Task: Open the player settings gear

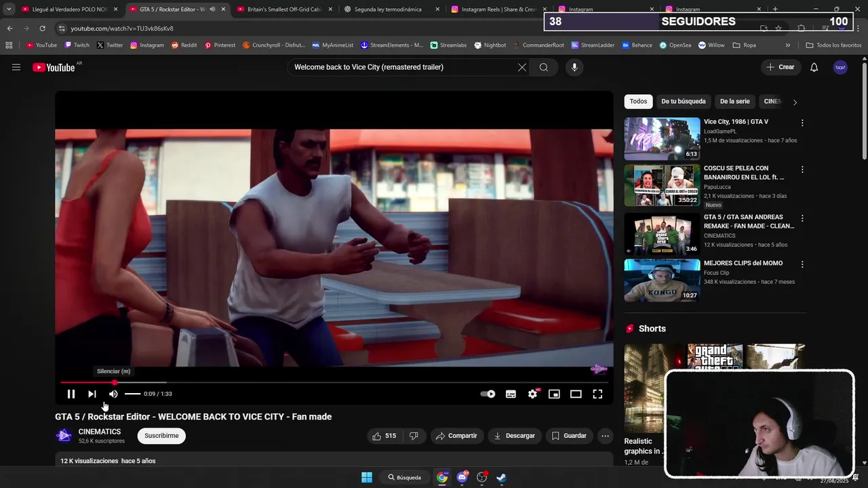Action: pos(533,394)
